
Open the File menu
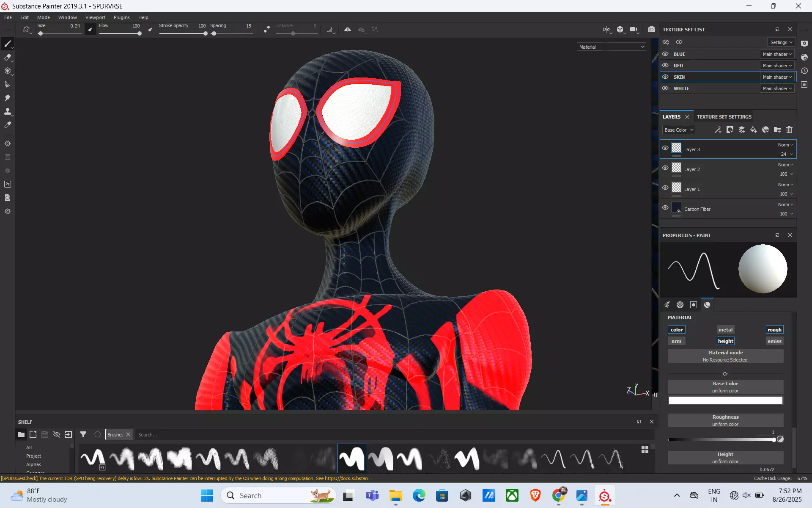[8, 17]
